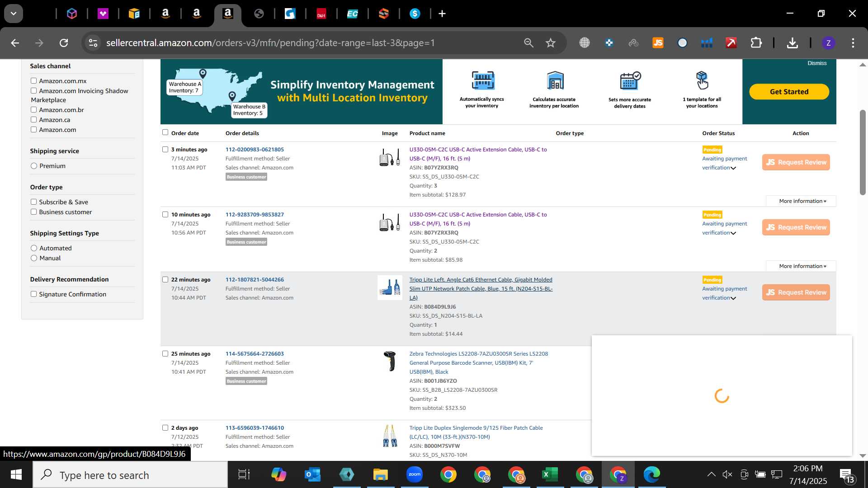Toggle Amazon.com sales channel checkbox
The image size is (868, 488).
[33, 130]
